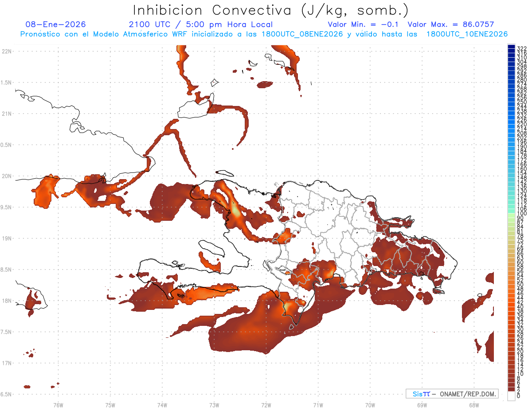Click the '10' color scale label
The image size is (532, 411).
coord(520,374)
